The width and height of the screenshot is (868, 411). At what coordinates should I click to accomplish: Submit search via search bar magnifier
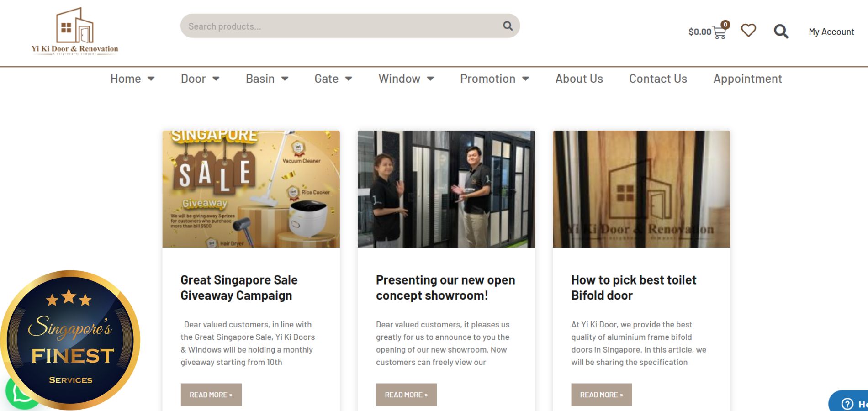click(508, 26)
